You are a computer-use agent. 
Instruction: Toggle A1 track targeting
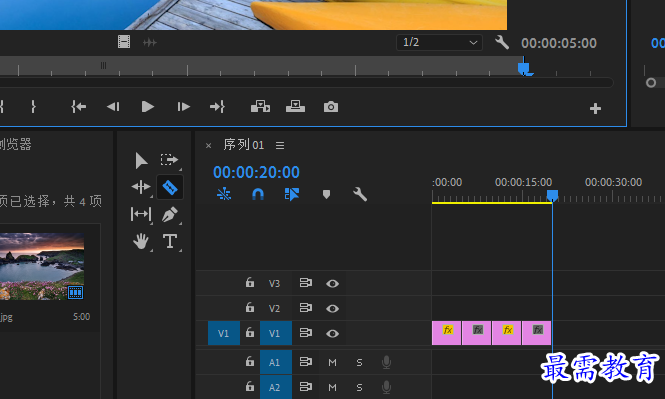(x=276, y=362)
